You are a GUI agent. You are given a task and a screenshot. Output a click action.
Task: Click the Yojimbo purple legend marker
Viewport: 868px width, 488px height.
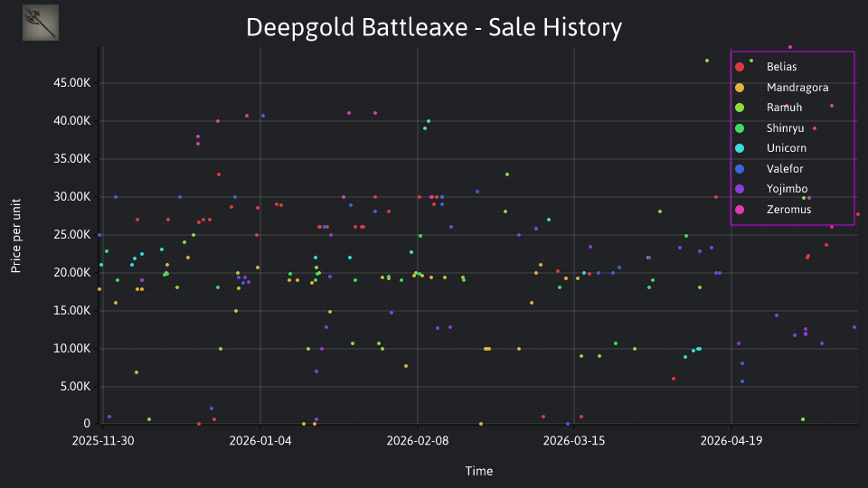[740, 189]
